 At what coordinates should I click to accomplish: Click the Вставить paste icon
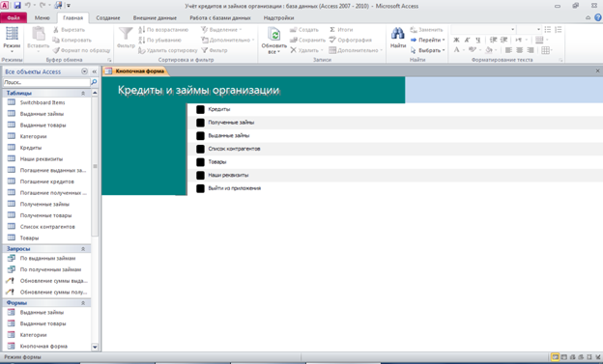[38, 35]
